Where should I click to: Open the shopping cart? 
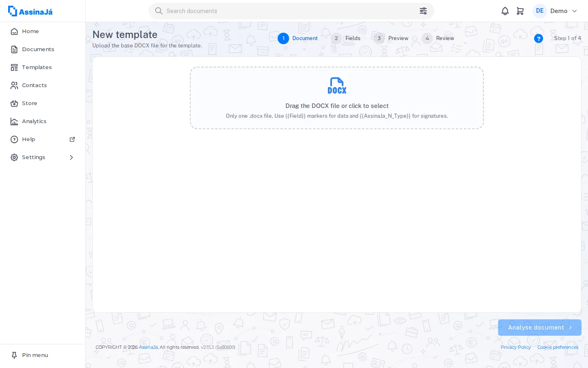click(520, 11)
